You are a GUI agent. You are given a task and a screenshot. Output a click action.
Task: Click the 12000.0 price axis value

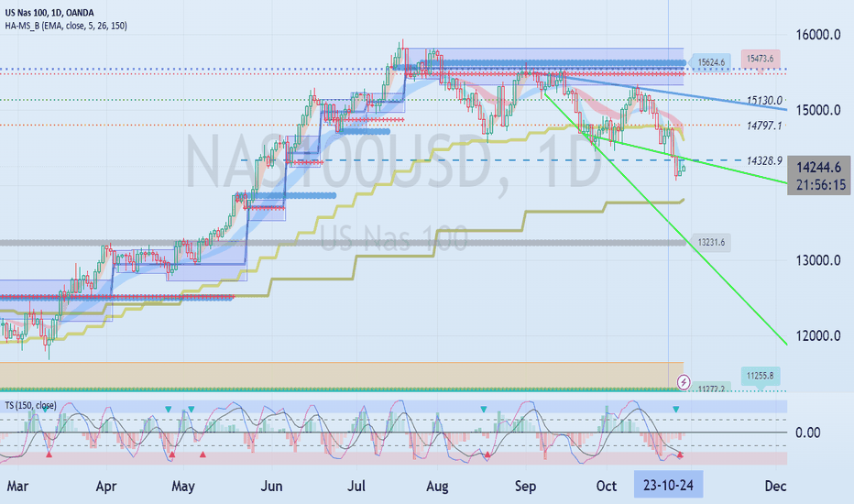tap(818, 335)
